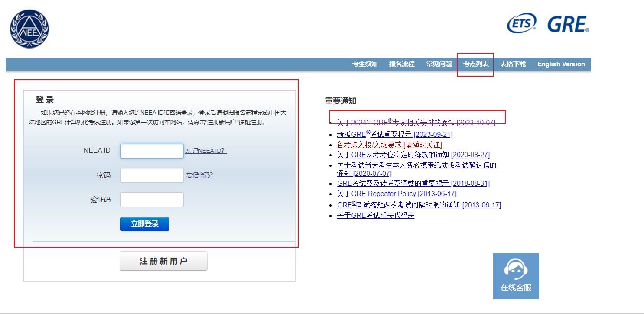This screenshot has width=644, height=314.
Task: Click the ETS logo
Action: [x=522, y=23]
